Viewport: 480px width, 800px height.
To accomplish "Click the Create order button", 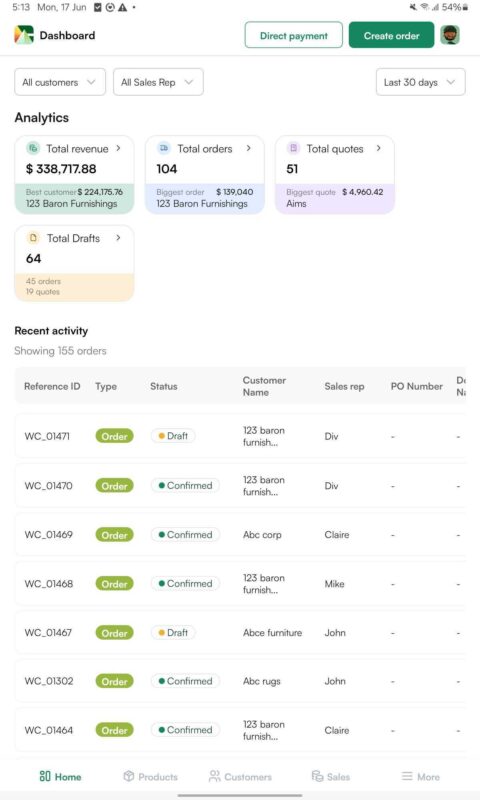I will (391, 35).
